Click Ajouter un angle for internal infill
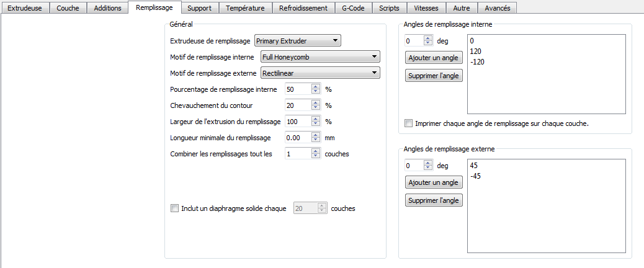This screenshot has width=644, height=268. pos(434,58)
